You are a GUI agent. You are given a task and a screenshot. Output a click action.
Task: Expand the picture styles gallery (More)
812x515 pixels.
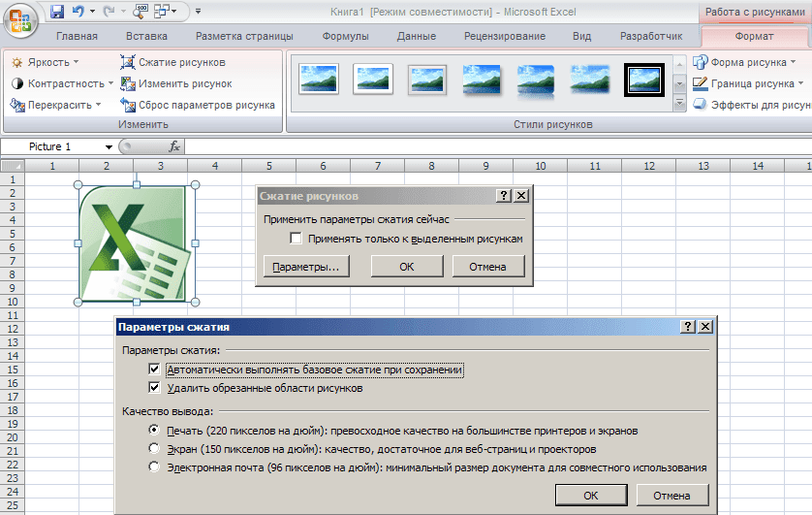(679, 103)
